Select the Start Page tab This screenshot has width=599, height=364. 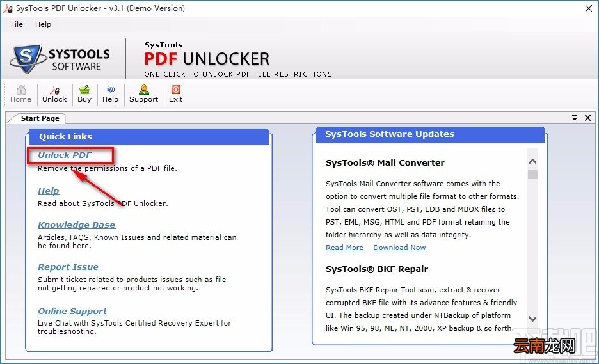point(40,118)
